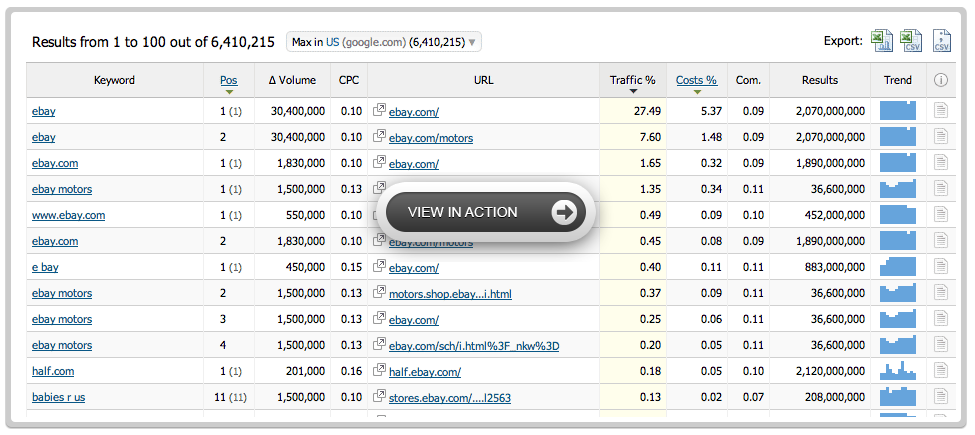
Task: Select results value 2,120,000,000
Action: (830, 371)
